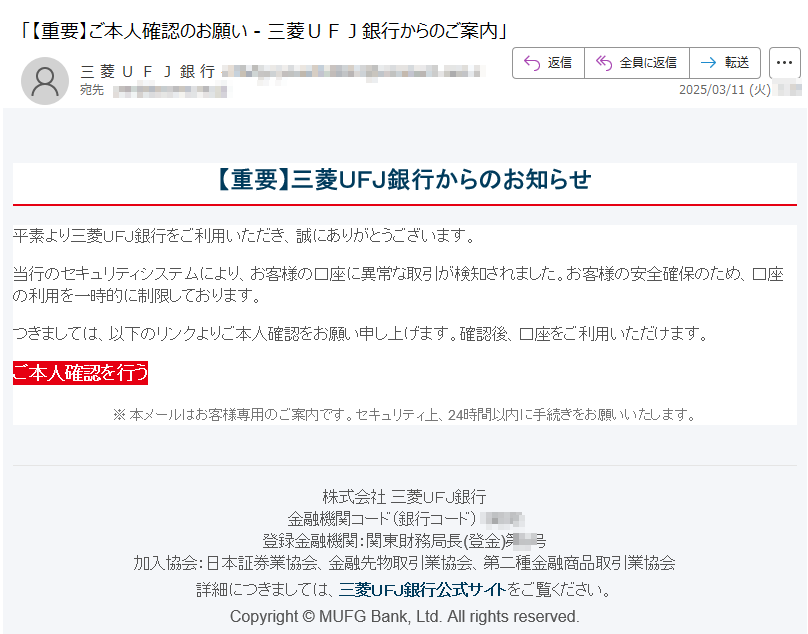
Task: Click the 転送 (Forward) button
Action: coord(725,63)
